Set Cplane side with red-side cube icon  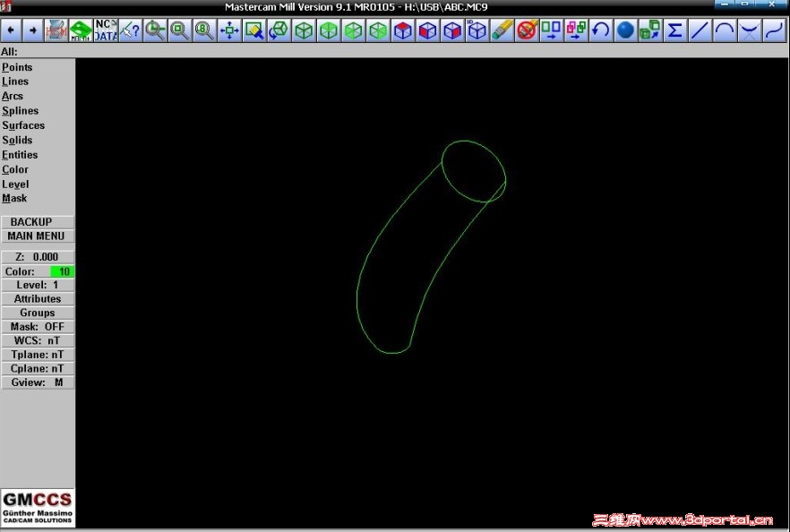452,30
